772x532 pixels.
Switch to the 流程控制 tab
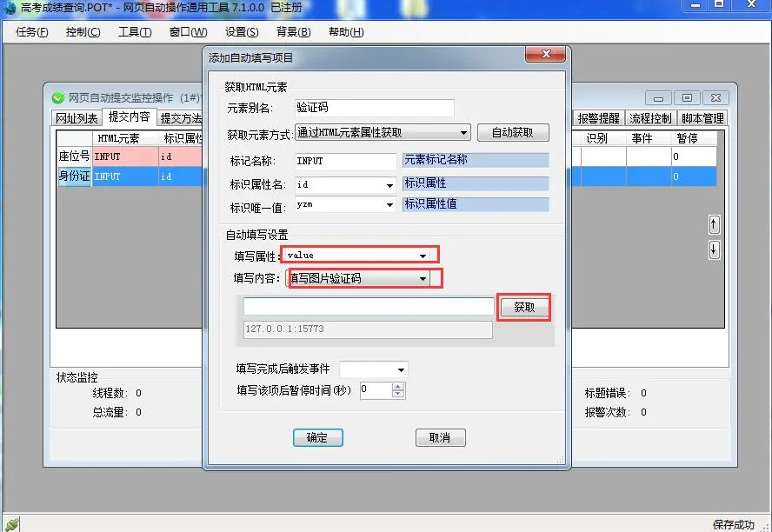click(650, 118)
